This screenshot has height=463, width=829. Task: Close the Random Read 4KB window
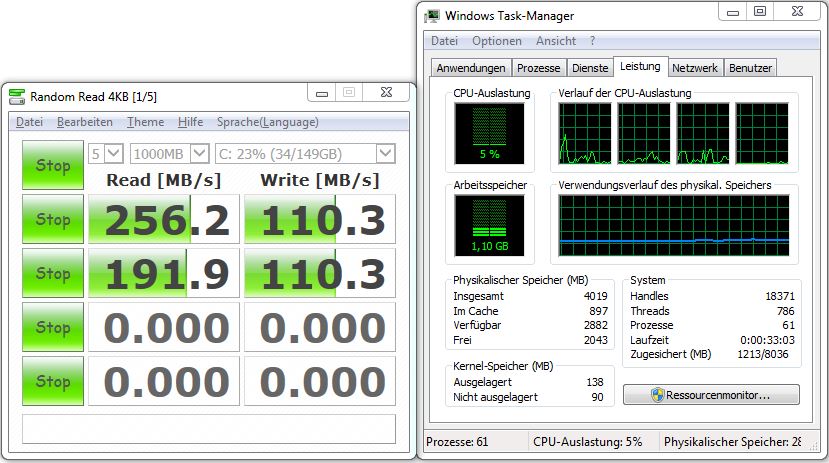(x=386, y=92)
